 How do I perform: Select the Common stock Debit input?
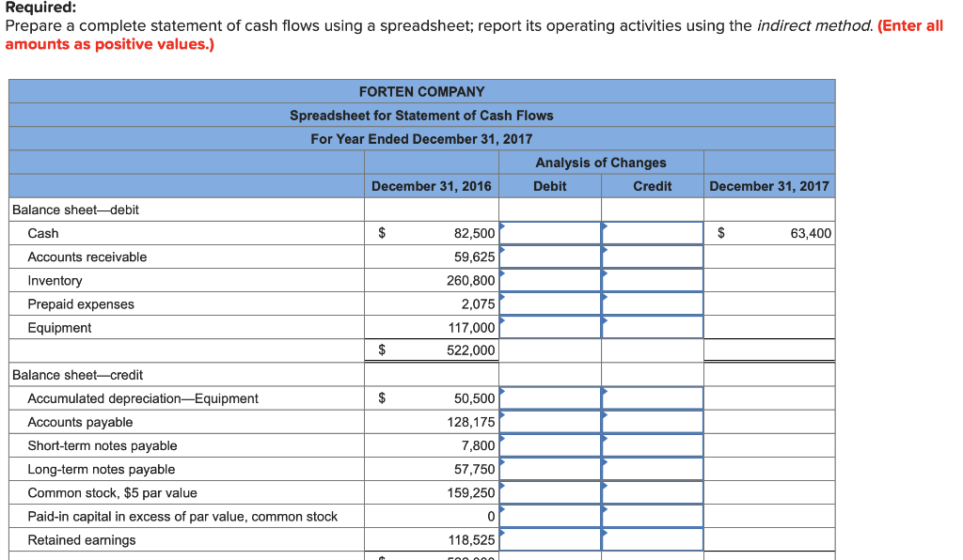pos(550,492)
